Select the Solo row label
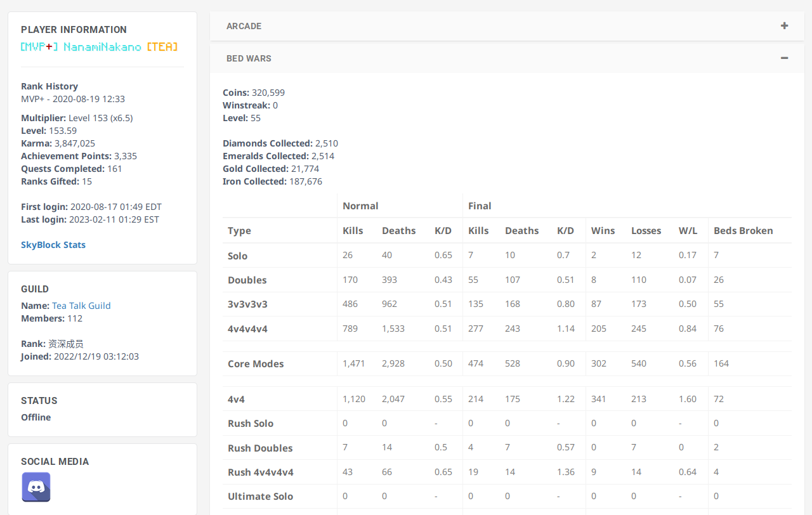 pyautogui.click(x=237, y=256)
